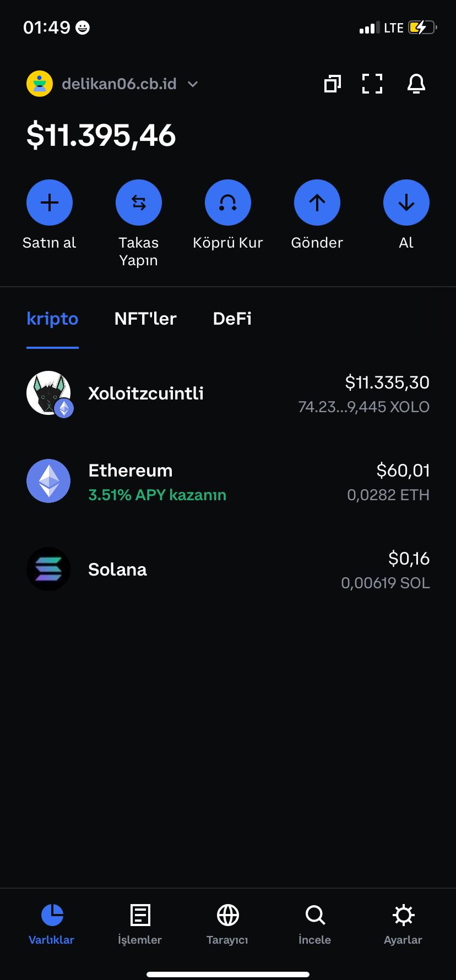Open İncele search in bottom navigation
Screen dimensions: 456x980
(315, 924)
